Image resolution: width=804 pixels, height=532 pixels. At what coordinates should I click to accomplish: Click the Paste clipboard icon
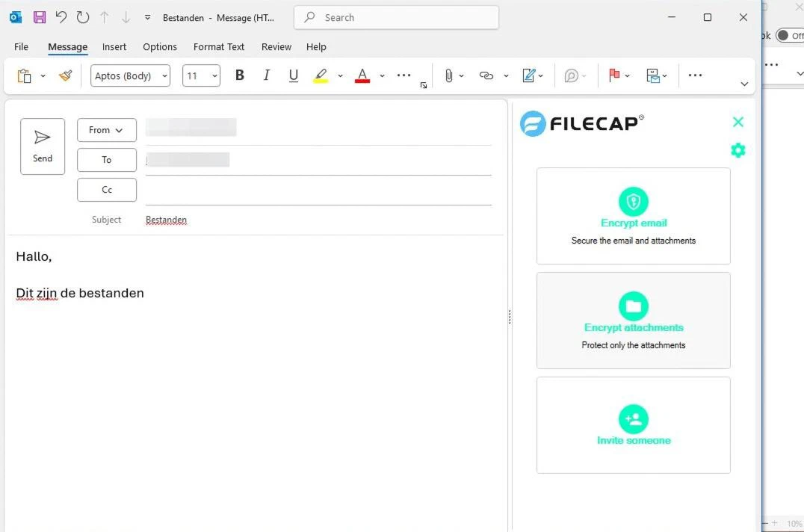(24, 76)
